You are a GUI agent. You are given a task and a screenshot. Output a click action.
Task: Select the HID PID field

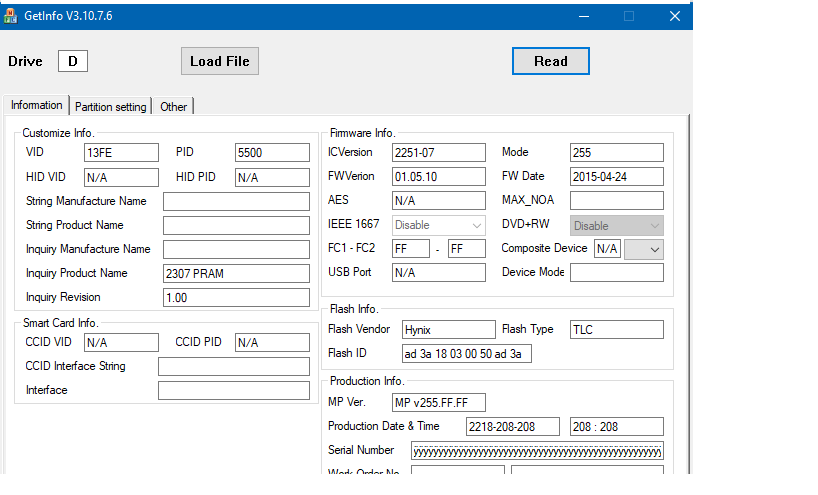coord(272,177)
